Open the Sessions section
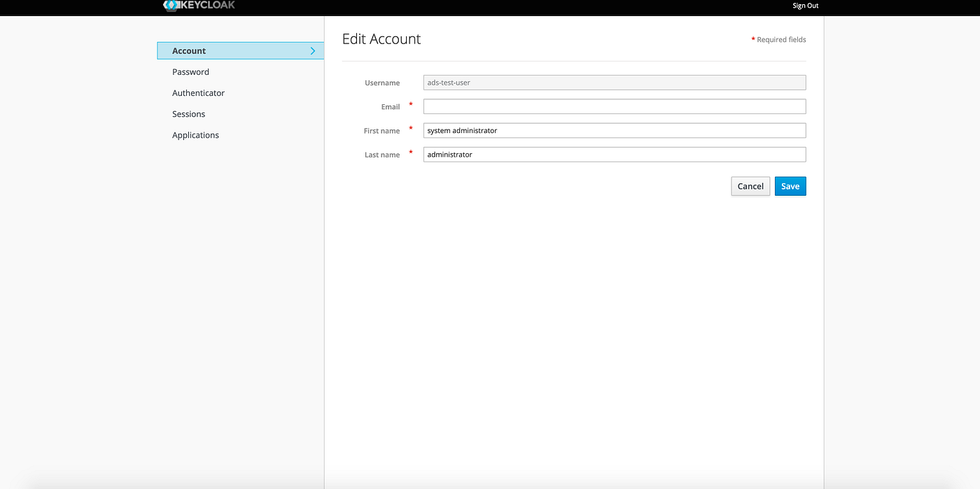The width and height of the screenshot is (980, 489). pos(188,113)
